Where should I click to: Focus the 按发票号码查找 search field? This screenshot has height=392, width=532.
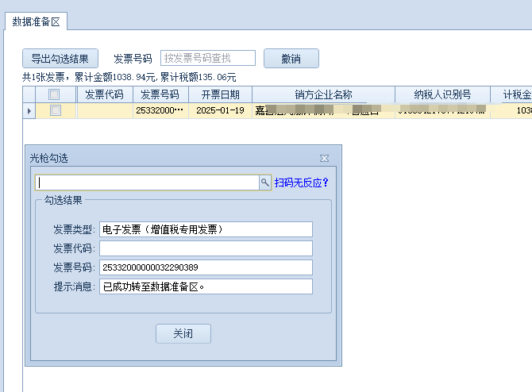(207, 58)
